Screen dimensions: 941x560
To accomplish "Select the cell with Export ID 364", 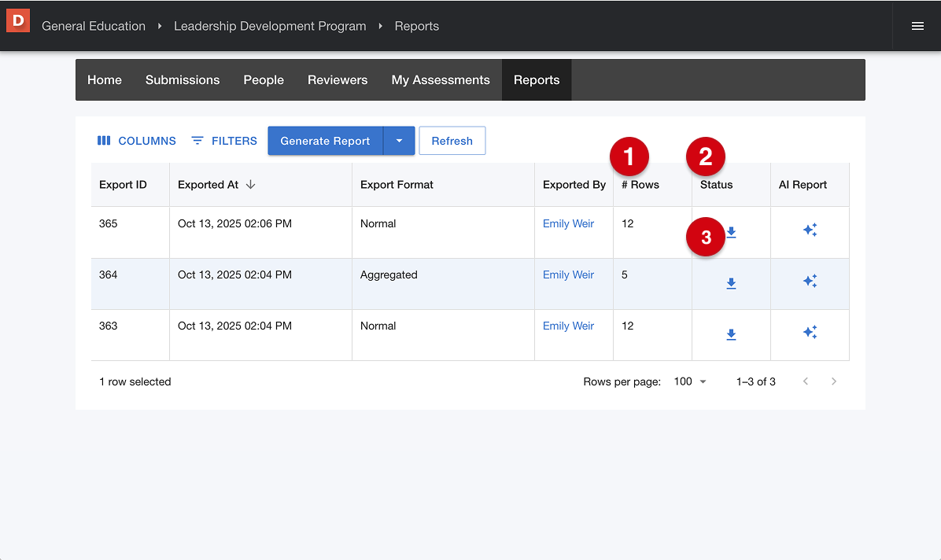I will pyautogui.click(x=131, y=284).
